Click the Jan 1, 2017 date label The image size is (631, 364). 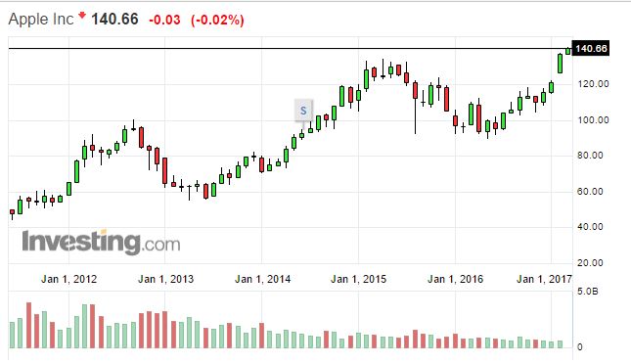(x=544, y=279)
